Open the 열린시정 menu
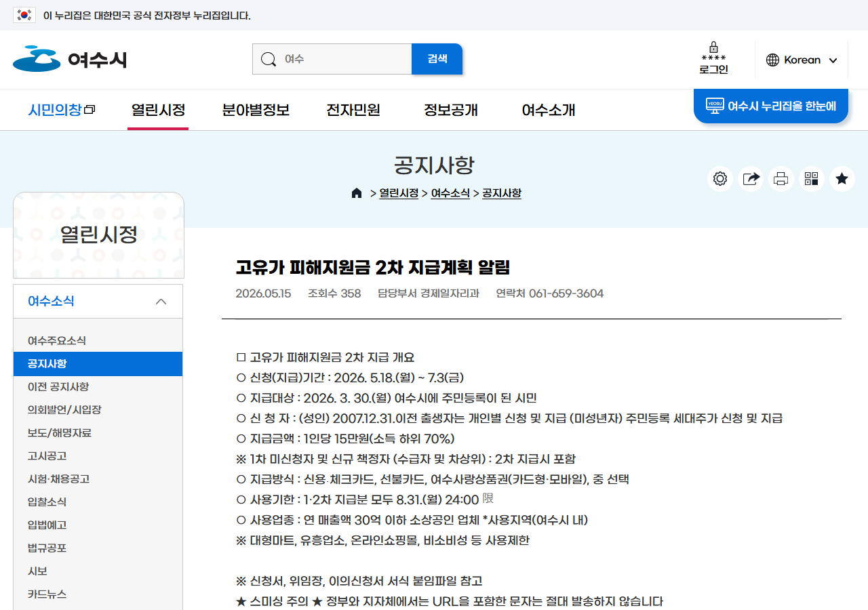Image resolution: width=868 pixels, height=610 pixels. (158, 110)
